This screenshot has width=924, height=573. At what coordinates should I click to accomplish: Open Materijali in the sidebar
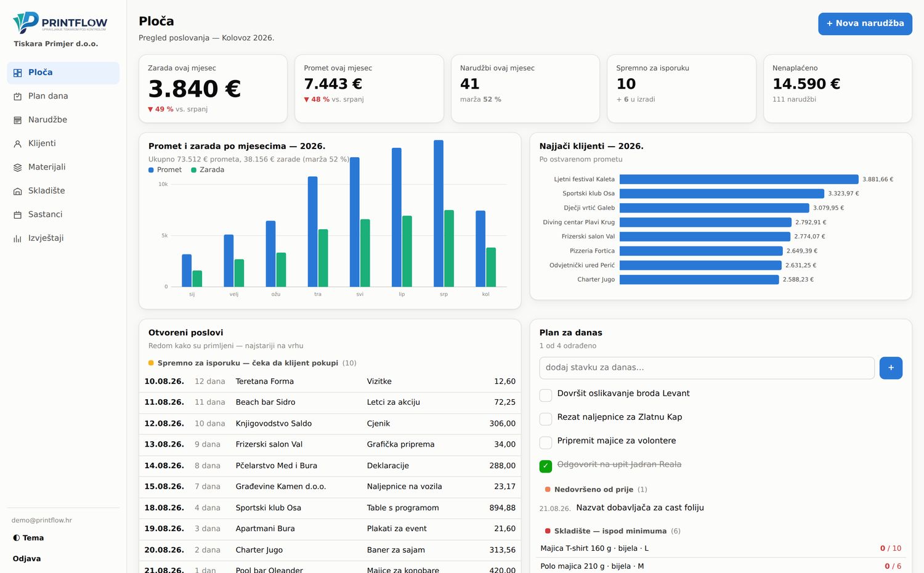pos(63,168)
